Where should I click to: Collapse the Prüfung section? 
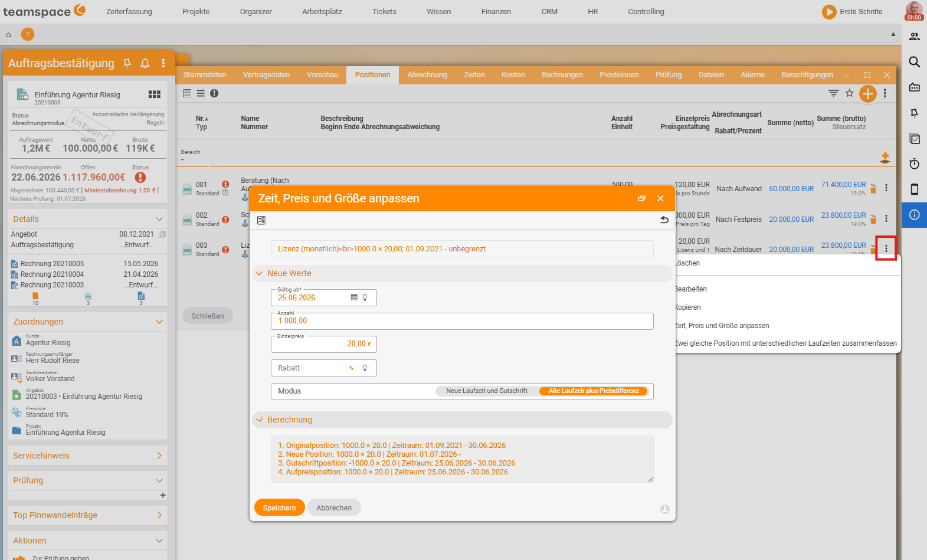click(x=159, y=480)
